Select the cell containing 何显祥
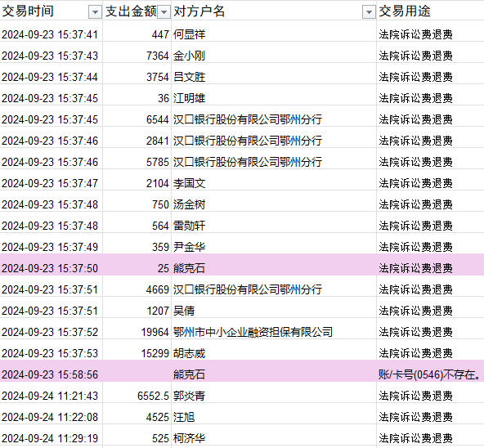Viewport: 484px width, 448px height. pyautogui.click(x=274, y=34)
